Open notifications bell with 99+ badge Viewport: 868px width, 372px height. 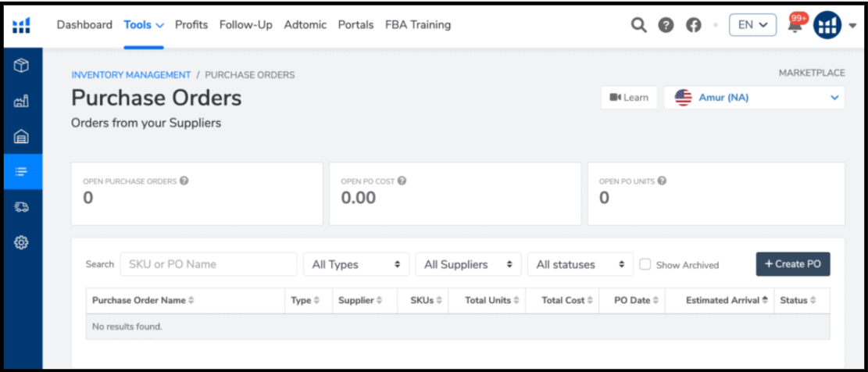click(795, 25)
